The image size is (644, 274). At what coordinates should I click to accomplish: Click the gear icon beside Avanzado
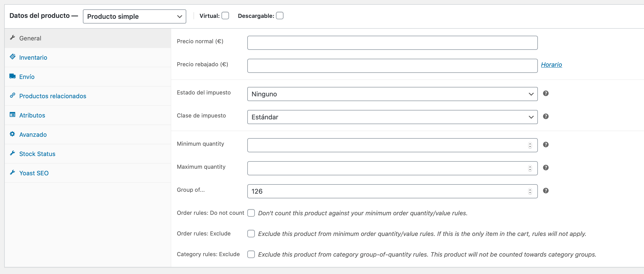coord(12,134)
